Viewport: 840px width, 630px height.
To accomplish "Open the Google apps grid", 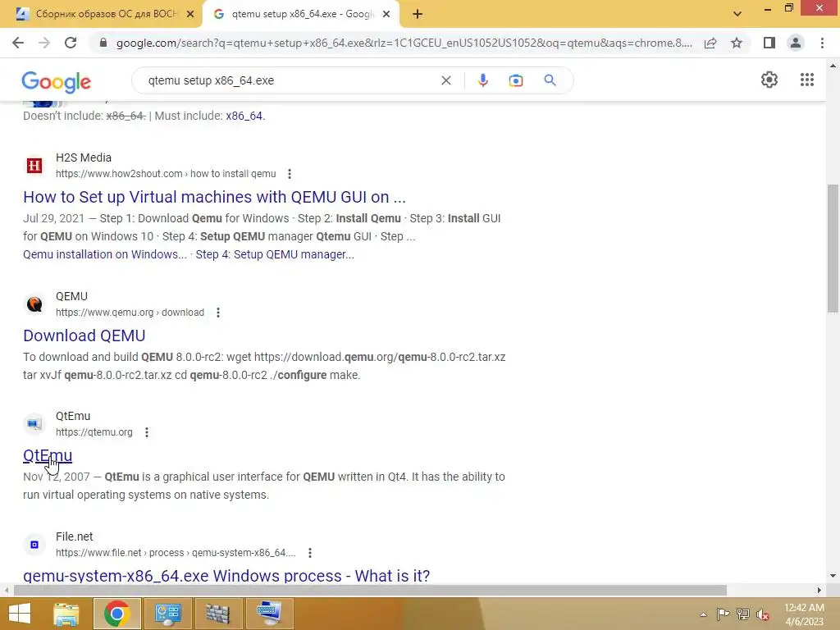I will pyautogui.click(x=807, y=80).
